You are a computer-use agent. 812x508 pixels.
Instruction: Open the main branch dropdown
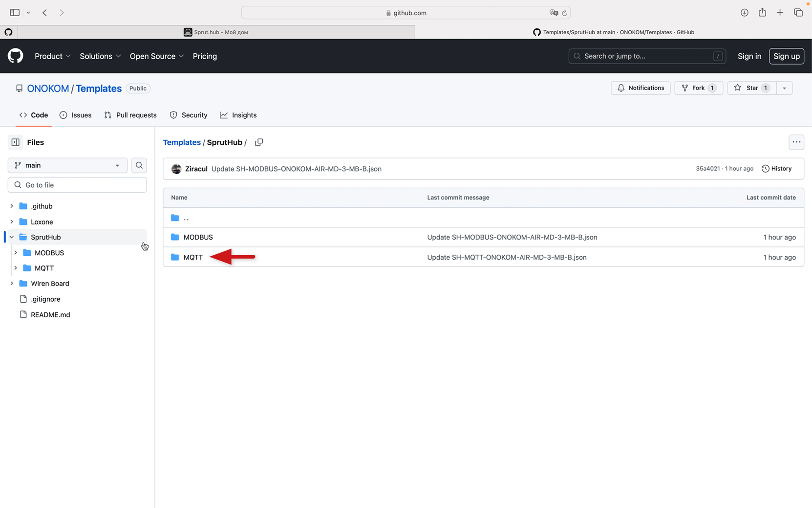point(67,165)
